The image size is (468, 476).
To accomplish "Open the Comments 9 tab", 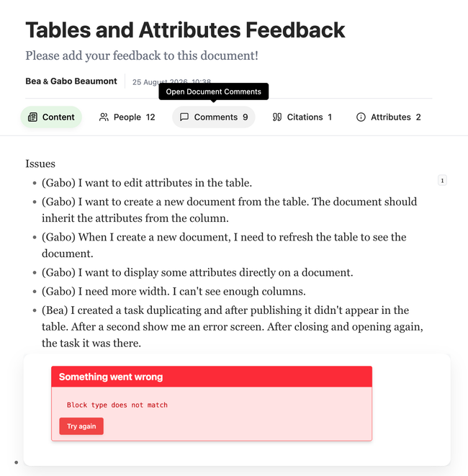I will [x=214, y=117].
